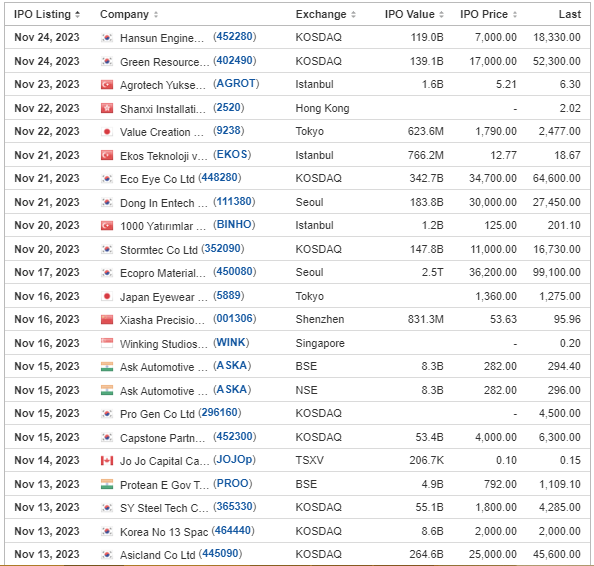
Task: Select company name SY Steel Tech
Action: click(164, 508)
